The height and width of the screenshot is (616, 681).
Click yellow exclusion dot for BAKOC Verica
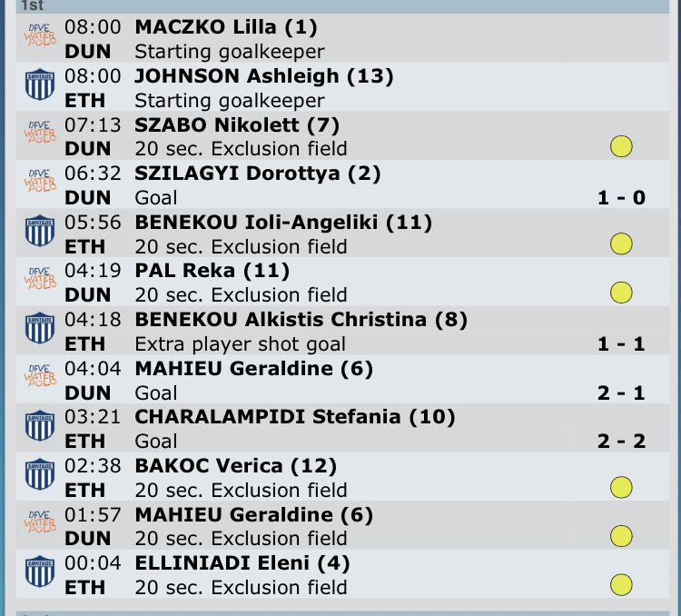(621, 488)
